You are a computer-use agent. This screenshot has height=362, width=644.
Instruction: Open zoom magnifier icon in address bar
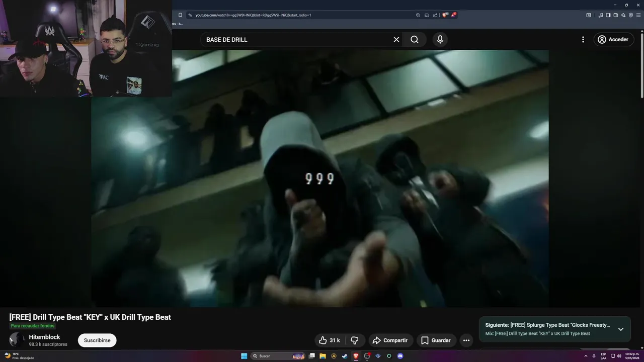click(418, 15)
